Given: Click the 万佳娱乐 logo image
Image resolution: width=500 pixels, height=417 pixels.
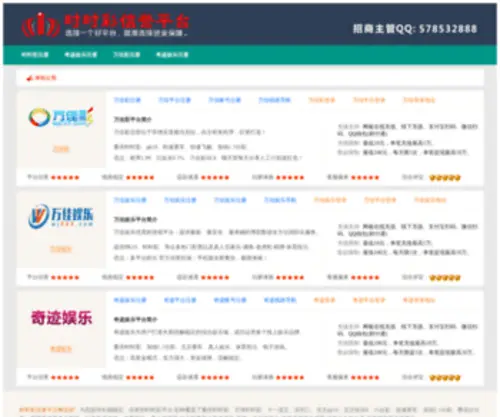Looking at the screenshot, I should pyautogui.click(x=61, y=216).
